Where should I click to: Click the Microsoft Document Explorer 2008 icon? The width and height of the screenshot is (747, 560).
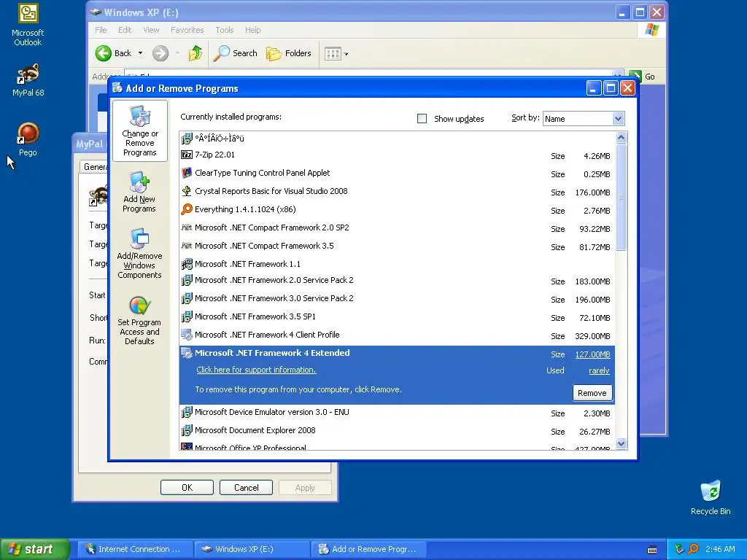pos(187,430)
